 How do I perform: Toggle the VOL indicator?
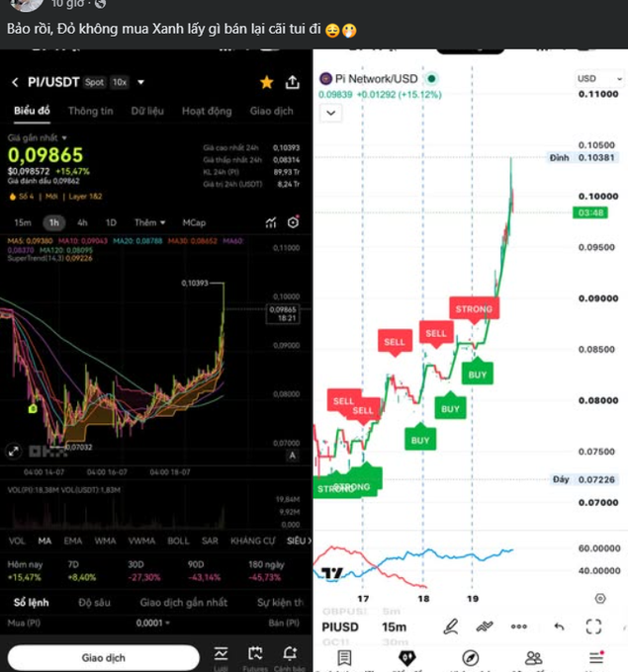(17, 541)
